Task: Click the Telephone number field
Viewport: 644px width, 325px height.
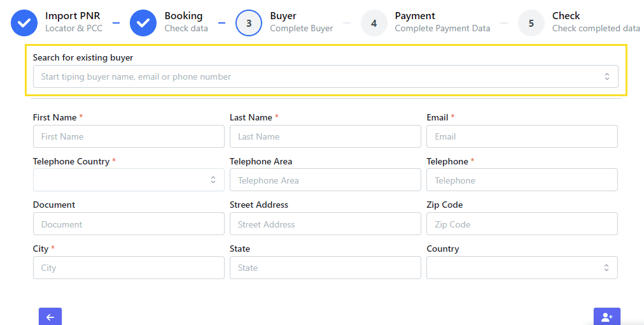Action: pos(522,180)
